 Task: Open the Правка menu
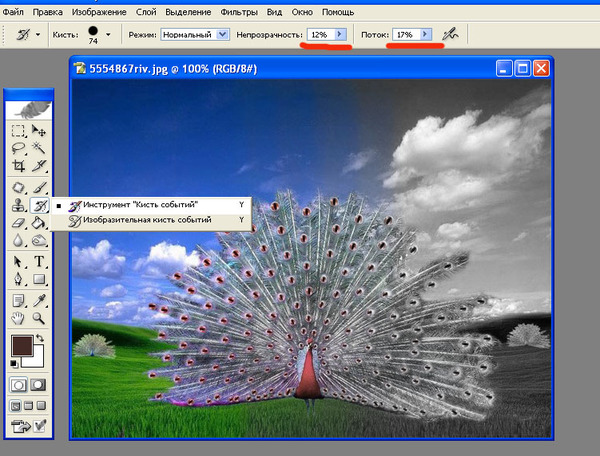click(48, 12)
